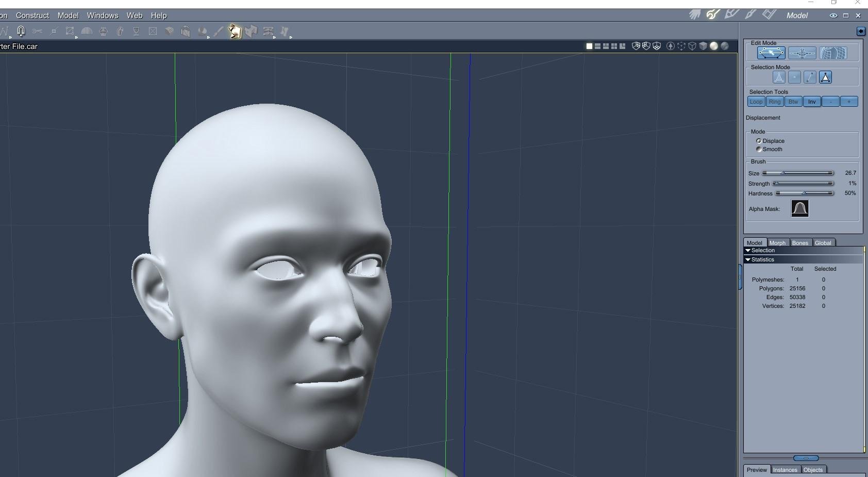The width and height of the screenshot is (868, 477).
Task: Click the scissors cut tool icon
Action: click(x=37, y=31)
